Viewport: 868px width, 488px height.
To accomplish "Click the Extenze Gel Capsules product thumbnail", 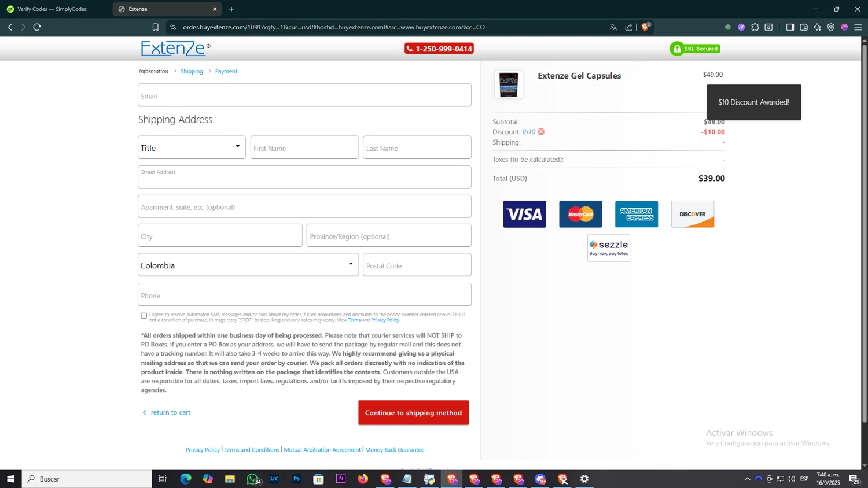I will pos(509,85).
